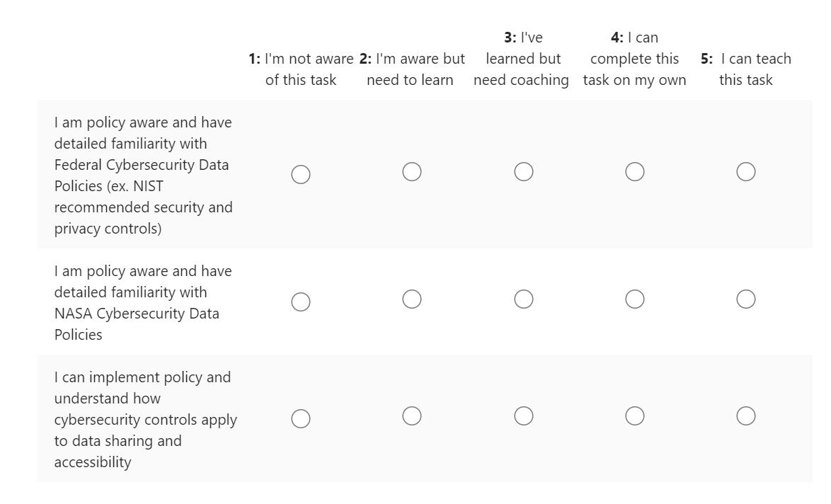
Task: Select rating 5 for Federal Cybersecurity Data Policies
Action: click(746, 172)
